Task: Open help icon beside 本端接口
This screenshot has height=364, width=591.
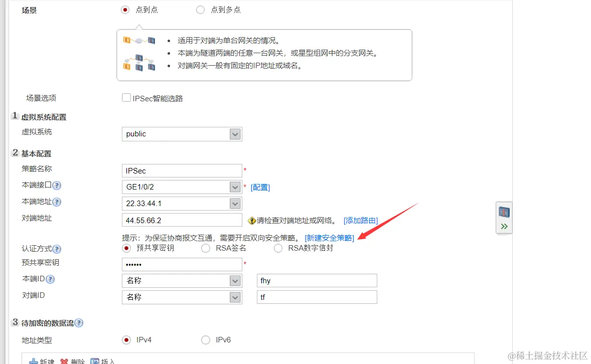Action: pyautogui.click(x=57, y=186)
